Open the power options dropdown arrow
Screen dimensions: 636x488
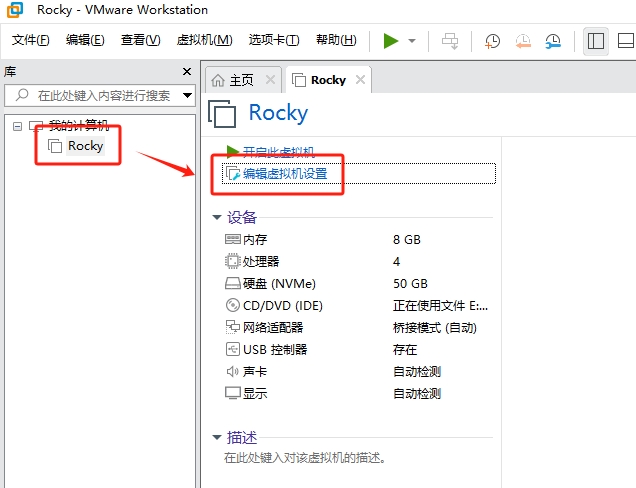coord(412,41)
